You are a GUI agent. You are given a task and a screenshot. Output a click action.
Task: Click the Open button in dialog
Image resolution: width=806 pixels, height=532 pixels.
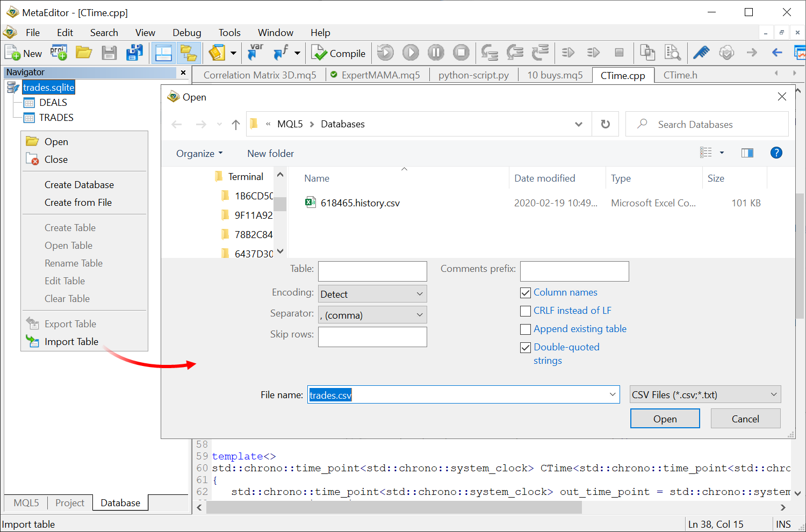(x=665, y=419)
